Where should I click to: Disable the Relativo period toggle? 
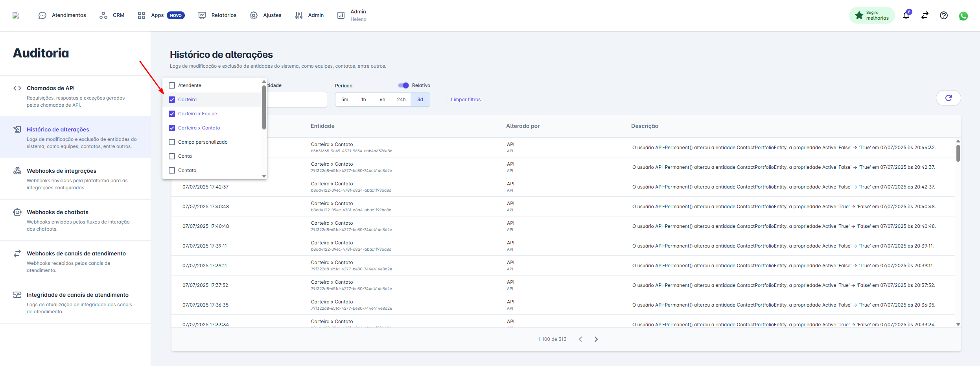(x=403, y=85)
